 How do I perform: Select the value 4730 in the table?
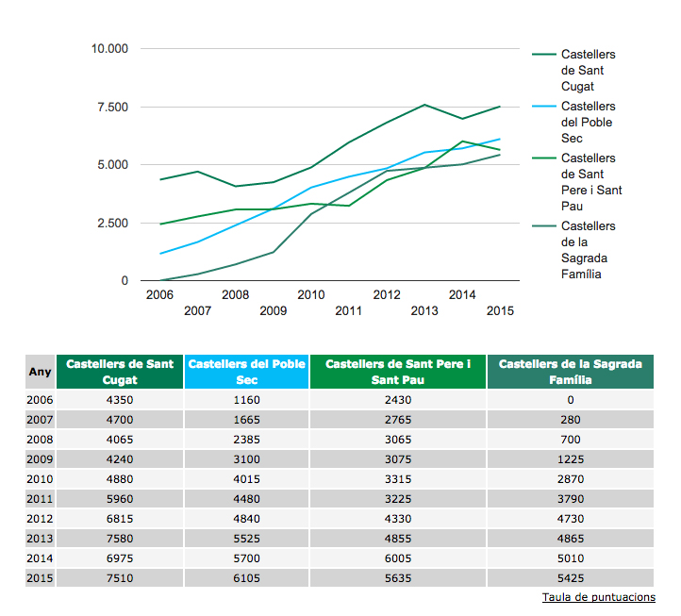coord(571,519)
